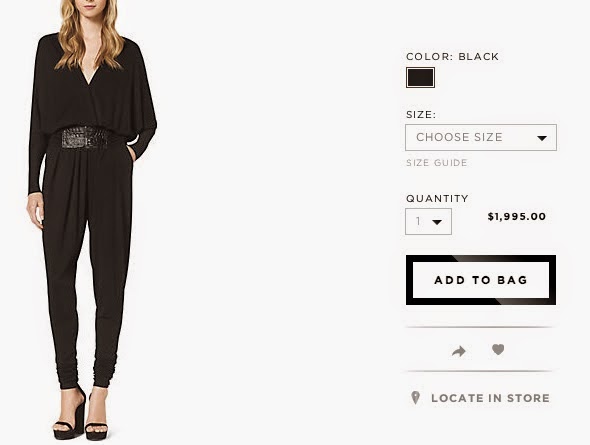Image resolution: width=590 pixels, height=445 pixels.
Task: Click the 'CHOOSE SIZE' placeholder text
Action: [x=459, y=137]
